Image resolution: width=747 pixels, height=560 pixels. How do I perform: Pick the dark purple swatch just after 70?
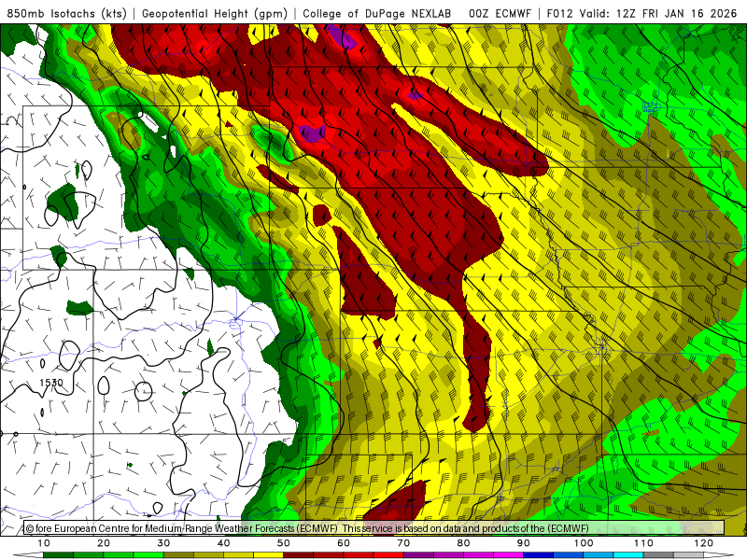coord(418,555)
